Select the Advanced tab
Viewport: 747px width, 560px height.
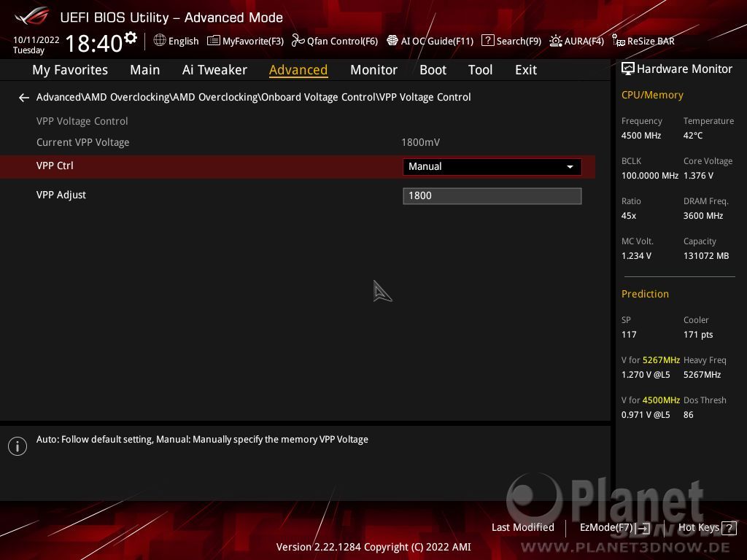tap(298, 70)
